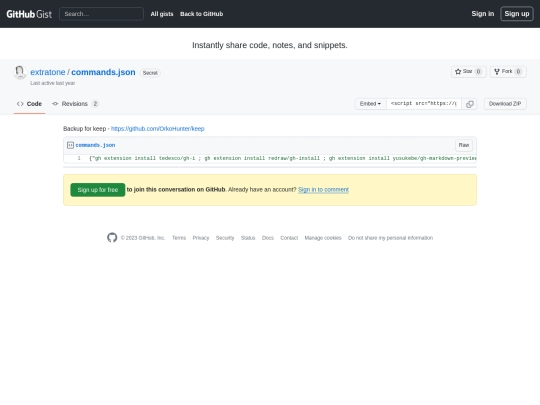This screenshot has height=405, width=540.
Task: Focus the Search gists field
Action: tap(101, 14)
